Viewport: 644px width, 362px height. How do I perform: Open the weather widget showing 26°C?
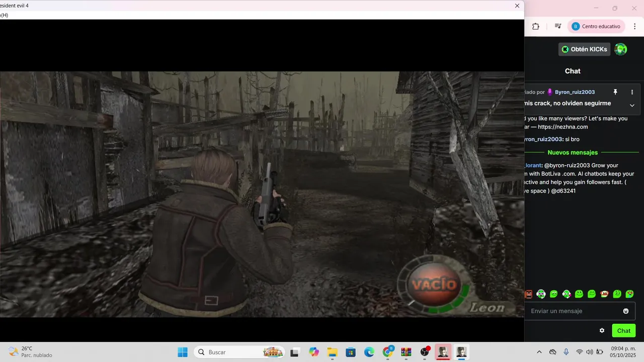click(31, 352)
